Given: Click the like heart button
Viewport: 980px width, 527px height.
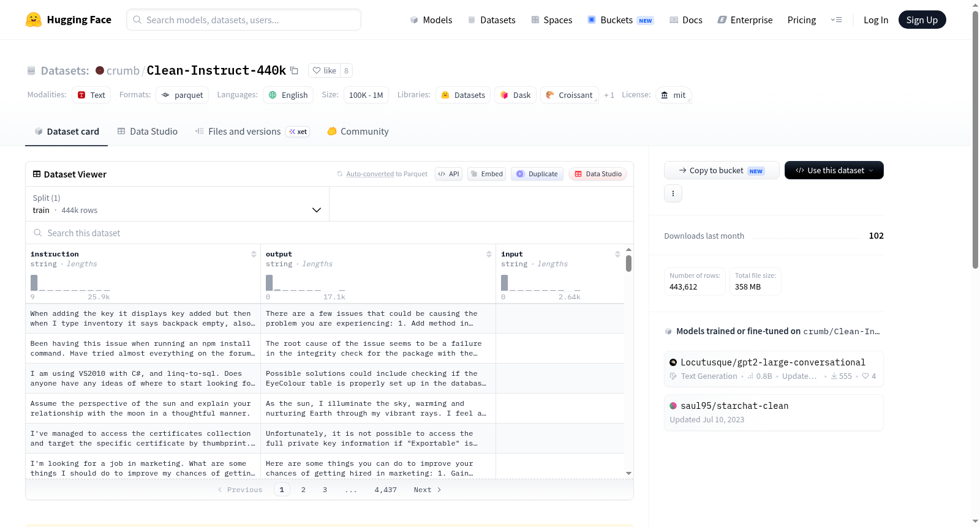Looking at the screenshot, I should coord(324,70).
